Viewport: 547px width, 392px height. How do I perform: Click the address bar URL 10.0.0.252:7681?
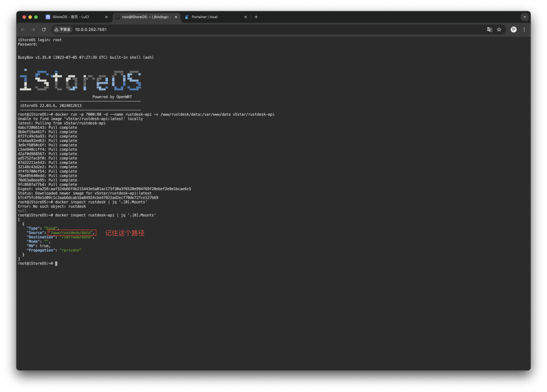[91, 29]
